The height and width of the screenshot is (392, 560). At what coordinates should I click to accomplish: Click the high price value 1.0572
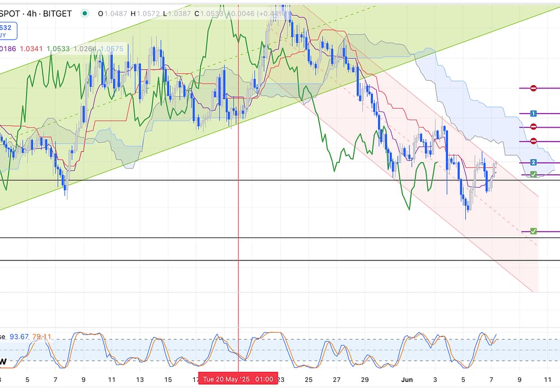(x=150, y=13)
